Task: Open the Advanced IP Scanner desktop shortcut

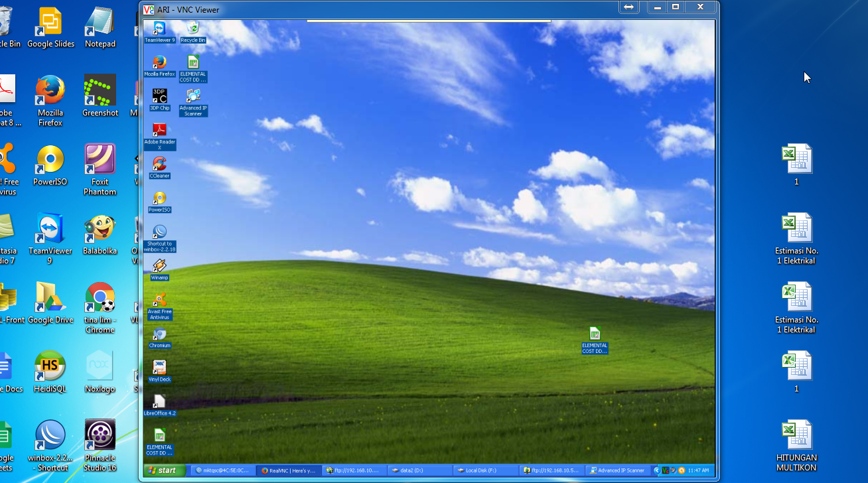Action: coord(193,103)
